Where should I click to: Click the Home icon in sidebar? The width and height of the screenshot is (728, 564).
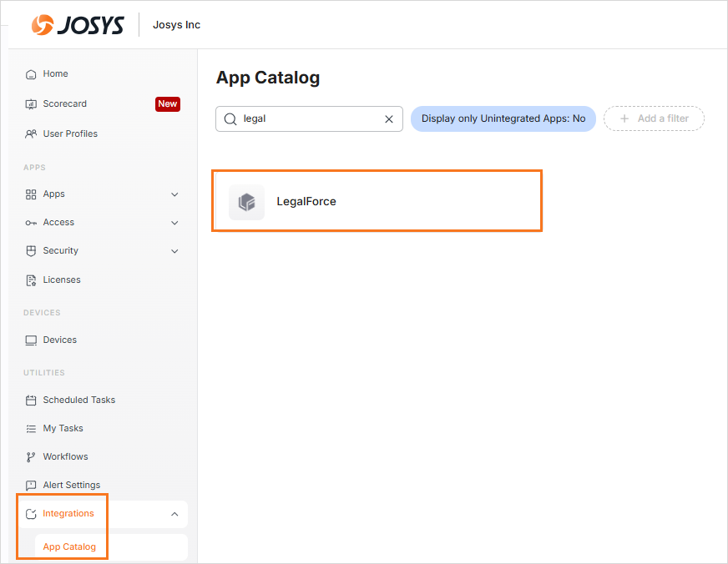31,74
